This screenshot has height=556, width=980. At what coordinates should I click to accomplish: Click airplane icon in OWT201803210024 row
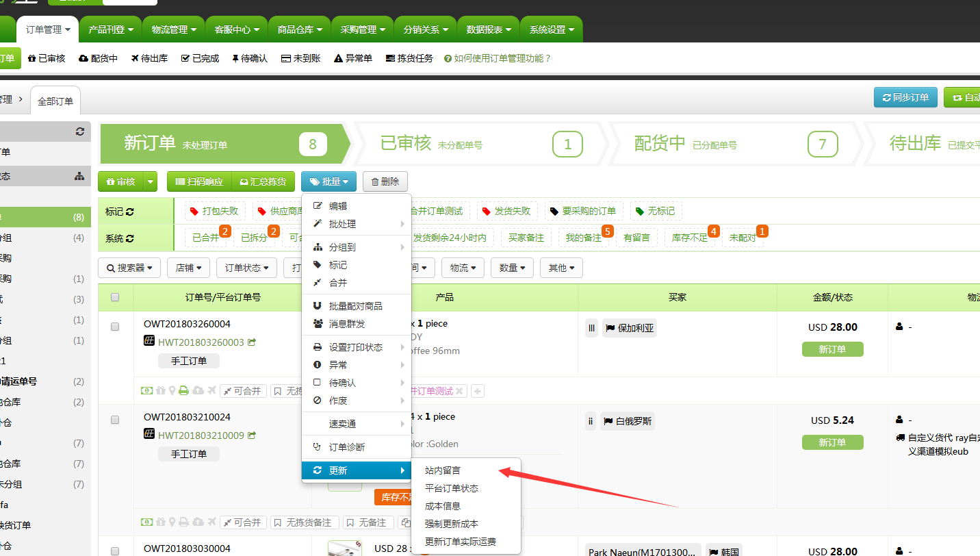[211, 522]
